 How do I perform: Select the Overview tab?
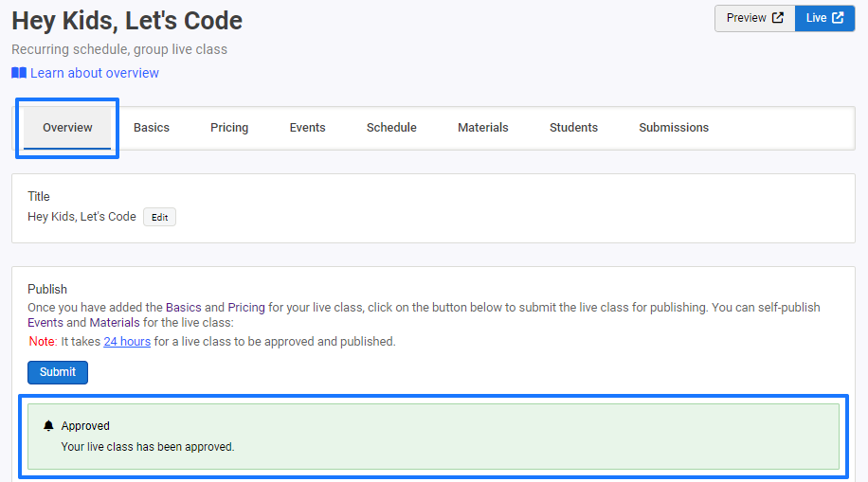coord(67,128)
